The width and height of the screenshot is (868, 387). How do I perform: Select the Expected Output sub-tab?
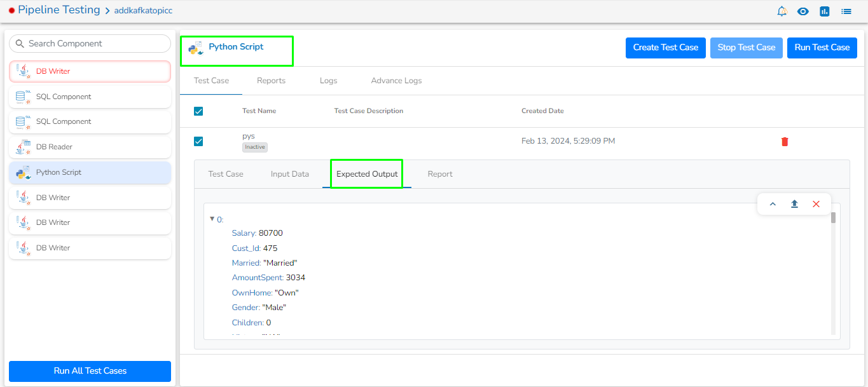point(367,174)
